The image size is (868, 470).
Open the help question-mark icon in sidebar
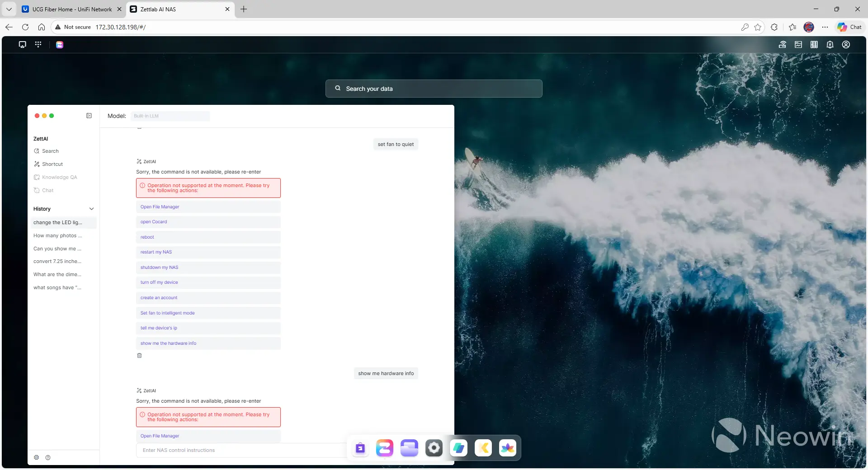(48, 457)
